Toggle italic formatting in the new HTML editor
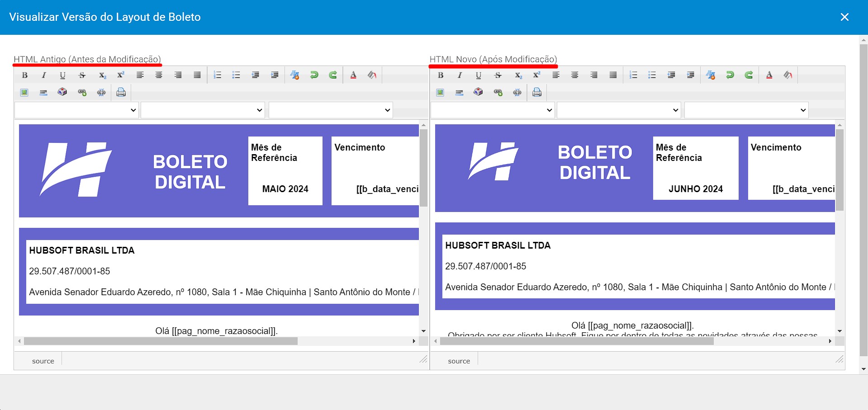This screenshot has height=410, width=868. [459, 75]
